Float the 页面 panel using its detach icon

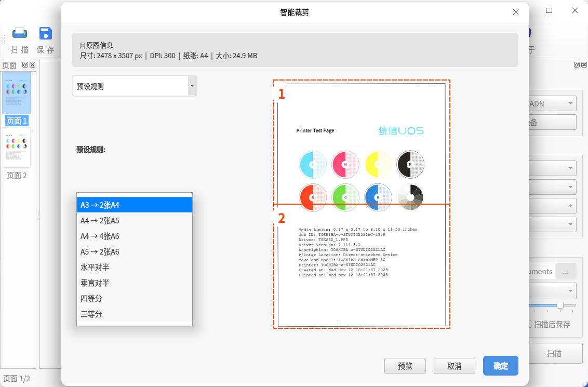[25, 64]
